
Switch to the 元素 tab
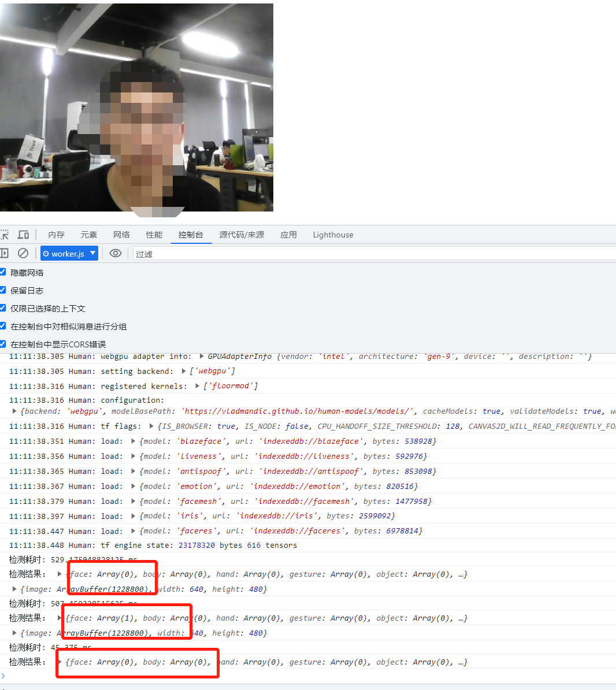point(88,235)
